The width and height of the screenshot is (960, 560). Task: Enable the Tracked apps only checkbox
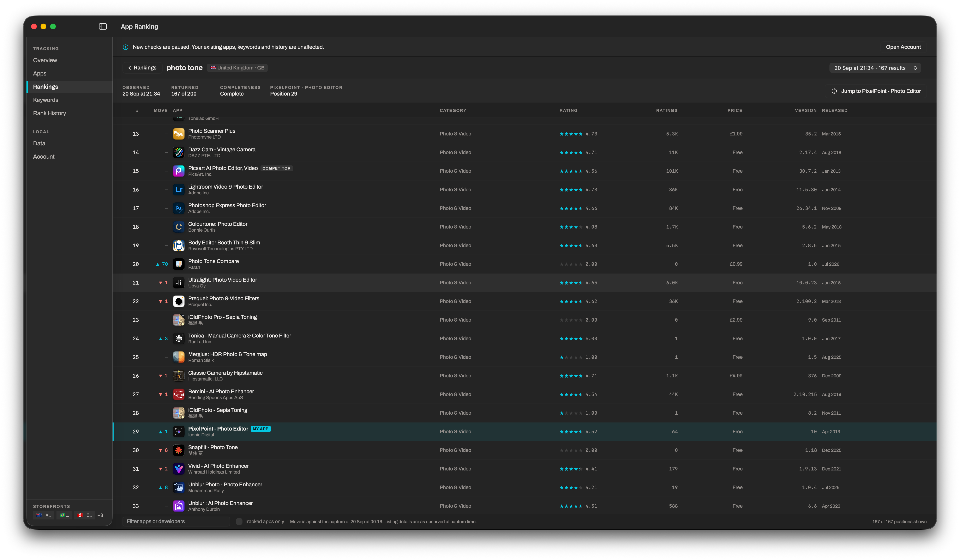tap(239, 522)
